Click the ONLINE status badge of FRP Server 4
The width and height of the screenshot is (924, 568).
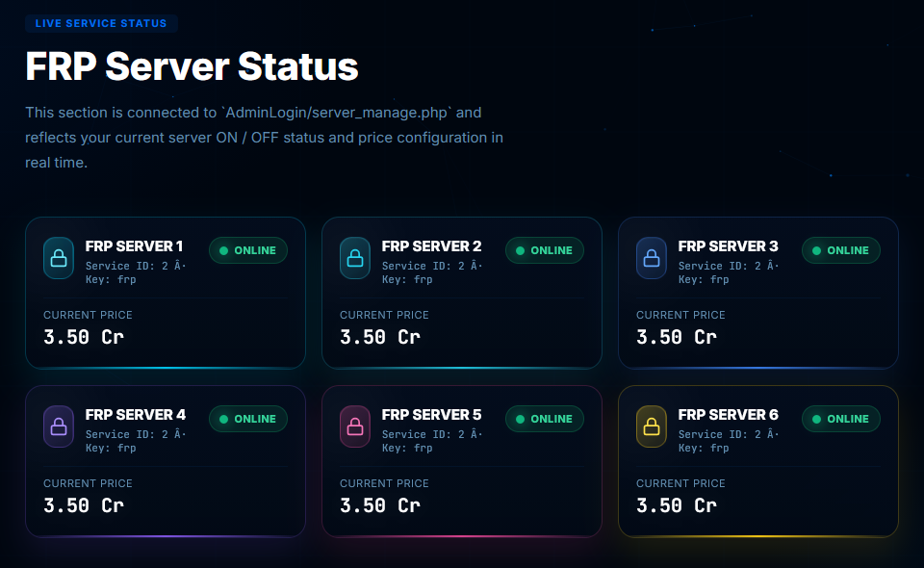point(248,419)
